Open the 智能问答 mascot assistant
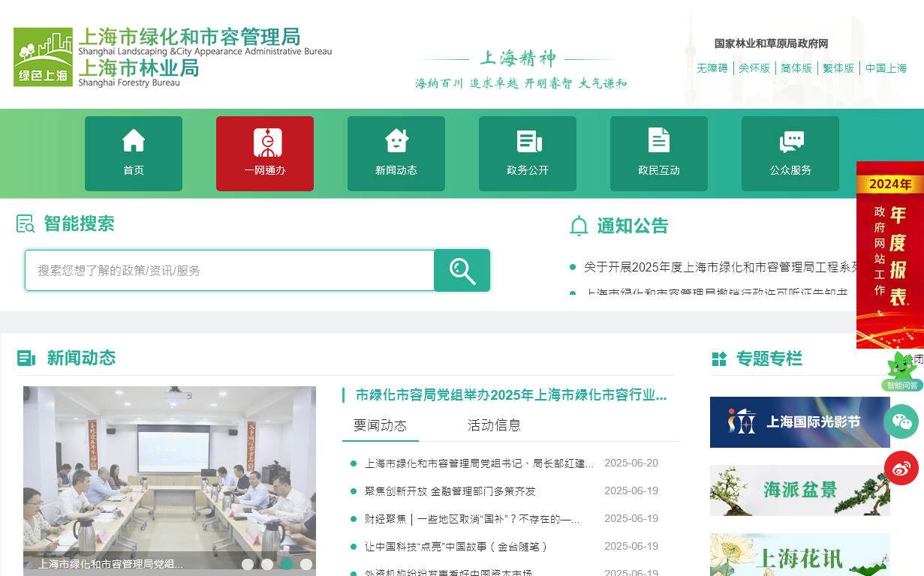 pos(901,372)
